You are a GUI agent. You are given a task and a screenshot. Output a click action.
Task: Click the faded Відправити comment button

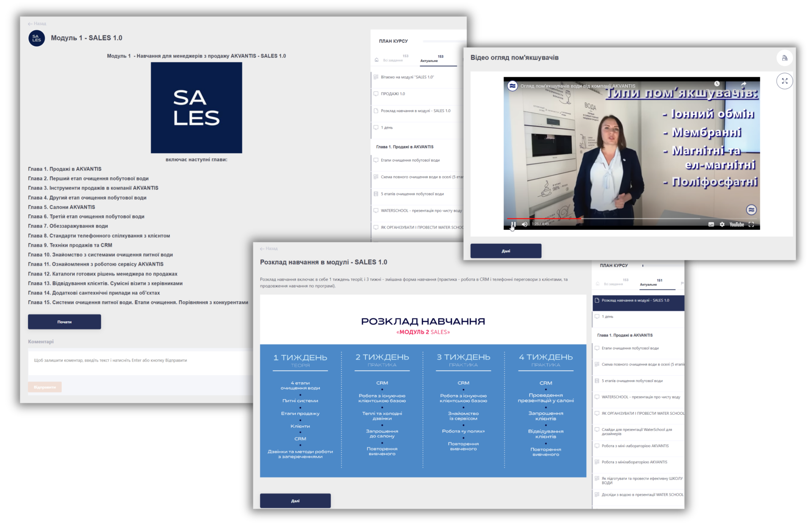tap(45, 387)
